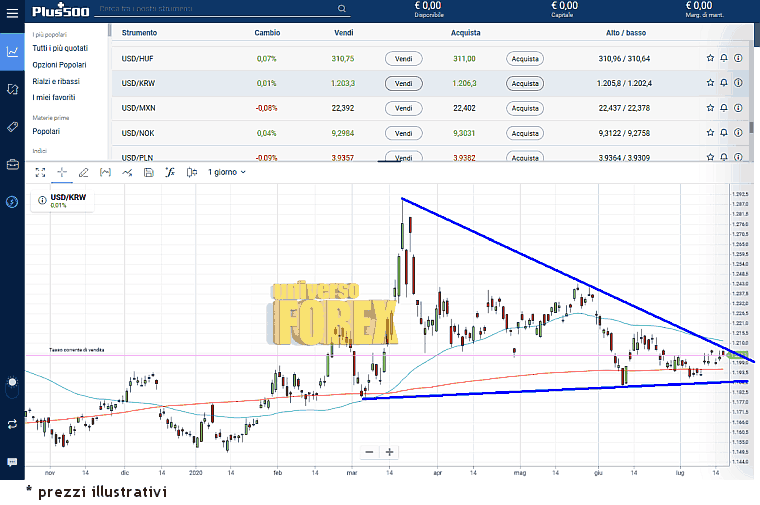Save the chart with floppy disk icon
Viewport: 760px width, 505px height.
coord(148,172)
